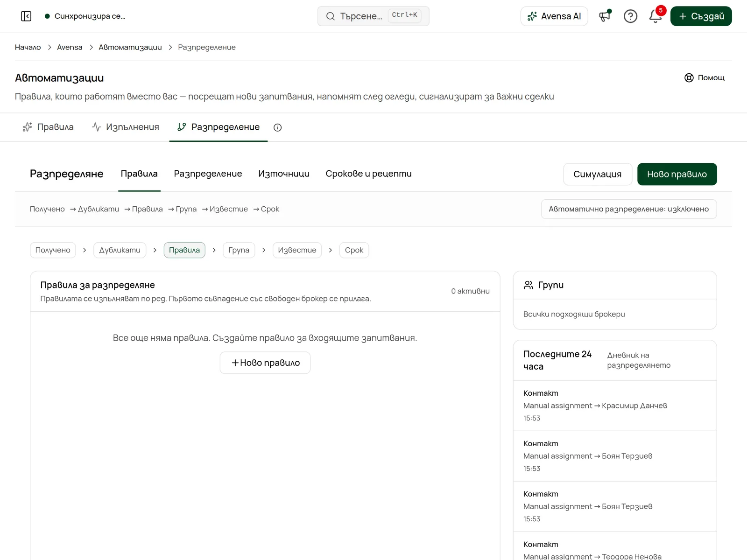This screenshot has width=747, height=560.
Task: Open the Източници sub-tab
Action: click(x=284, y=174)
